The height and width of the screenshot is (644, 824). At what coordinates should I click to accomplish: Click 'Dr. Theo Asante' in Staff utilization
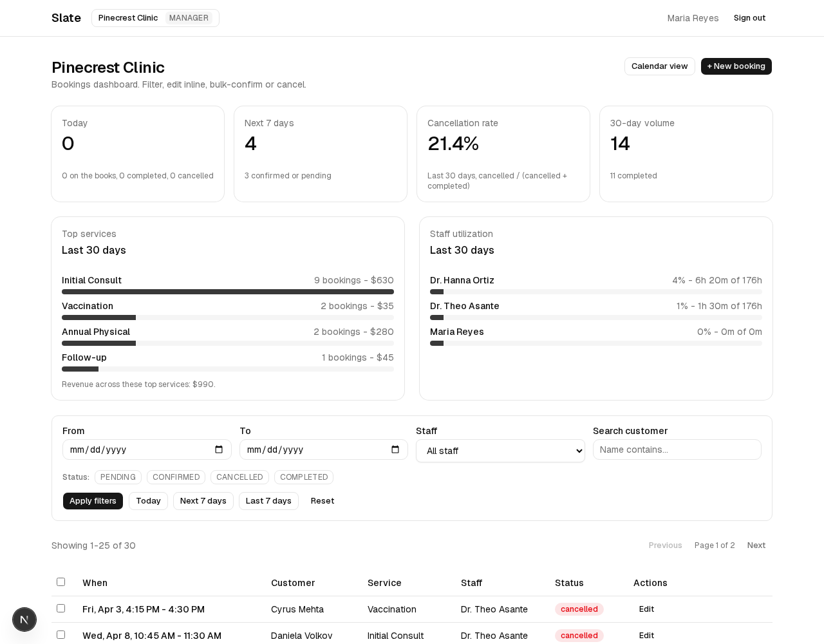(465, 306)
